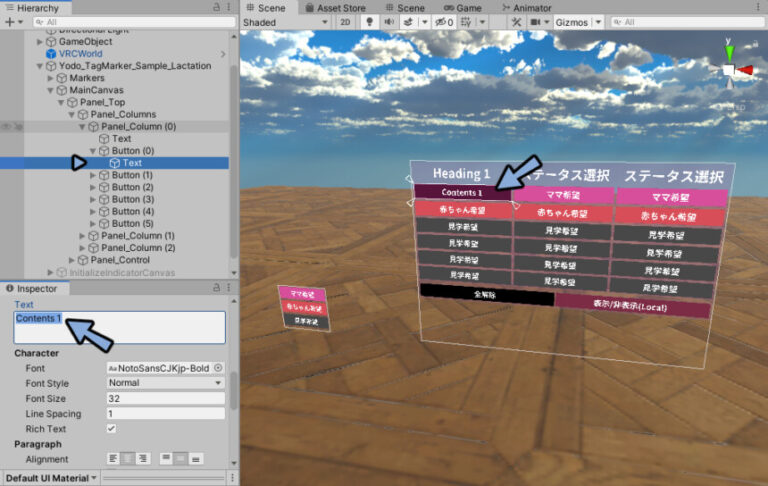
Task: Open Font Style Normal dropdown
Action: [x=166, y=383]
